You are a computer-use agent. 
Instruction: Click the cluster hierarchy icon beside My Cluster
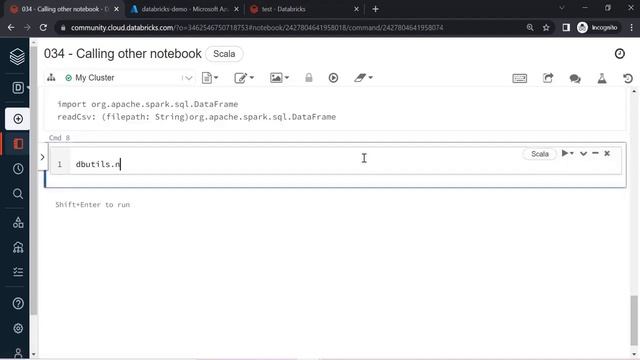(51, 78)
